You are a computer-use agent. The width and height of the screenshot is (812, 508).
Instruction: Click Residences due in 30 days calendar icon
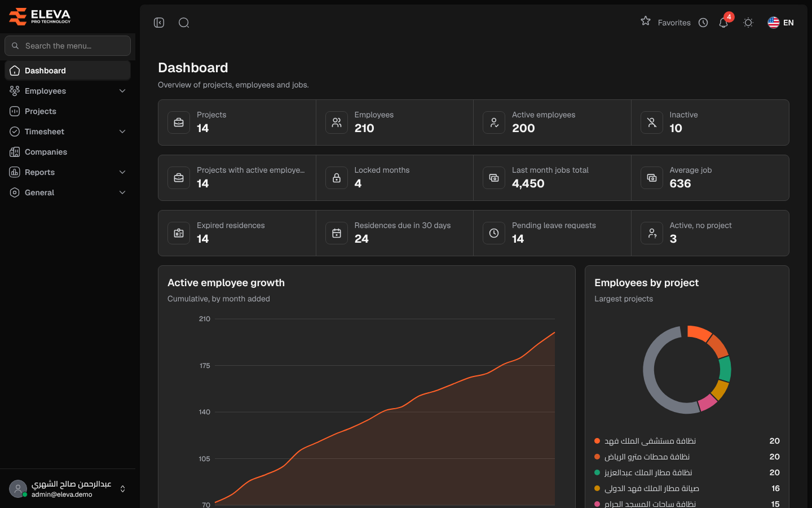click(x=337, y=233)
